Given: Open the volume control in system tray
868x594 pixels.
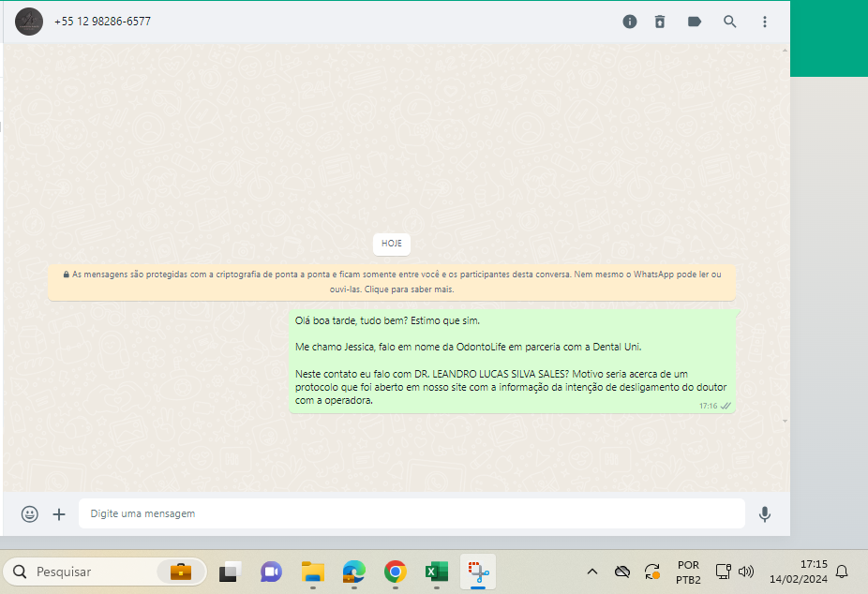Looking at the screenshot, I should click(746, 572).
